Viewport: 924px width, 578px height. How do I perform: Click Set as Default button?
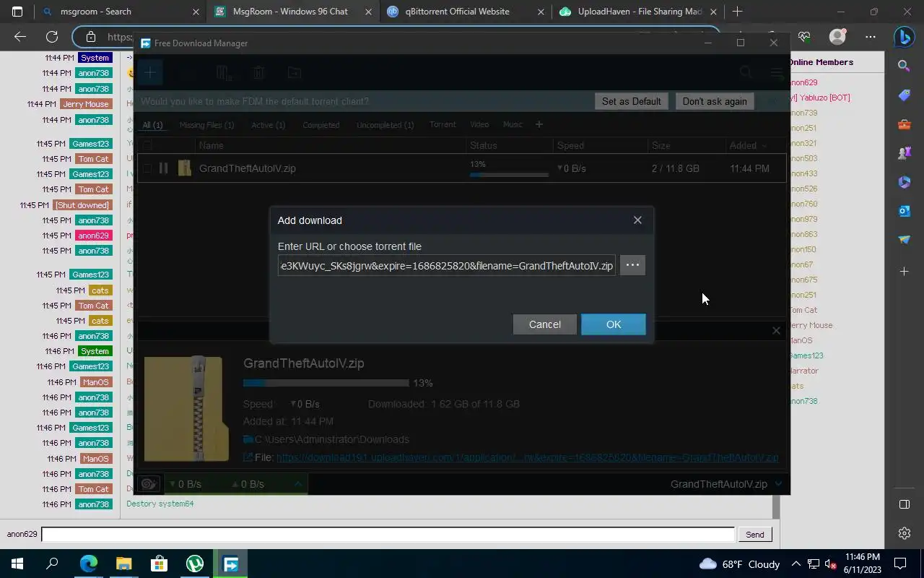(x=631, y=101)
